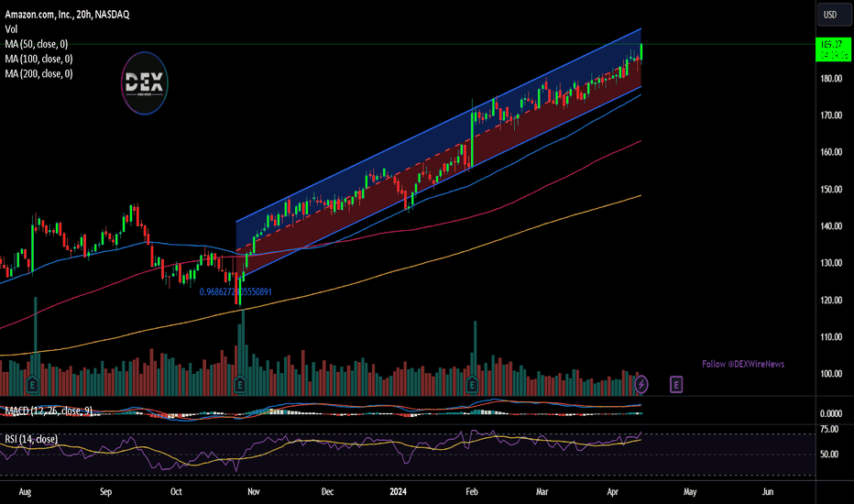
Task: Click the 160.00 price axis label
Action: [x=831, y=152]
